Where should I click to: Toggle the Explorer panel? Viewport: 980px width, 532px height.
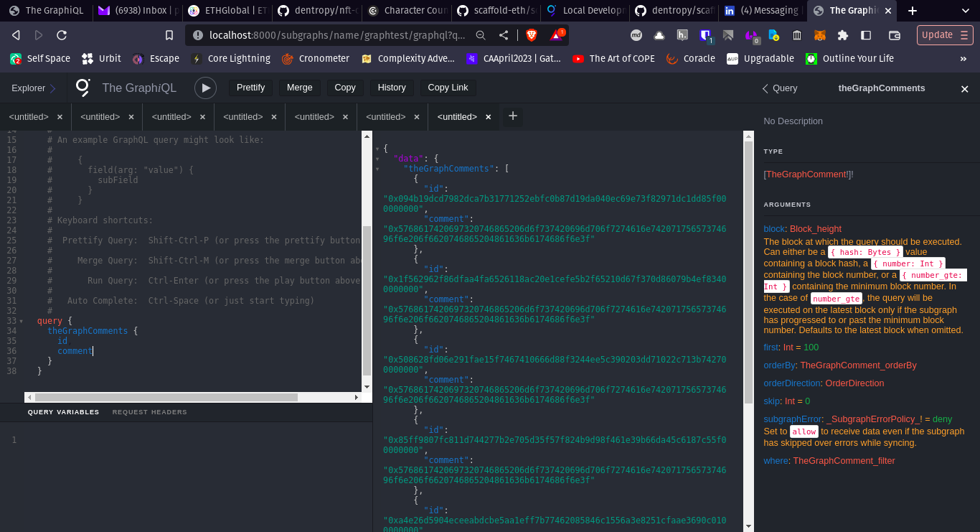pos(34,88)
